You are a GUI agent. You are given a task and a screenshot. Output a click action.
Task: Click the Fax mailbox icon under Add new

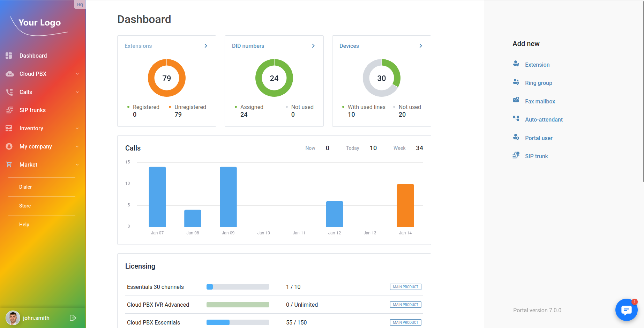point(516,100)
